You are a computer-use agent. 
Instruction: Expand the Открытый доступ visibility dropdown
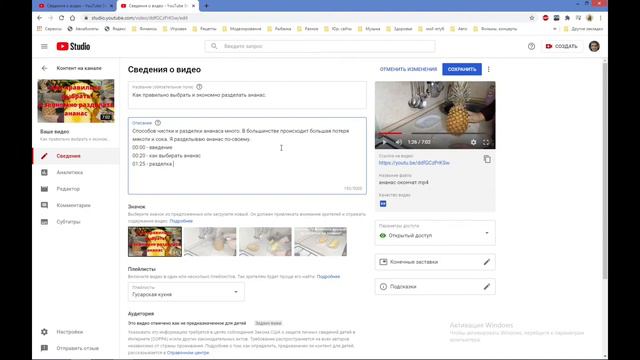point(435,233)
